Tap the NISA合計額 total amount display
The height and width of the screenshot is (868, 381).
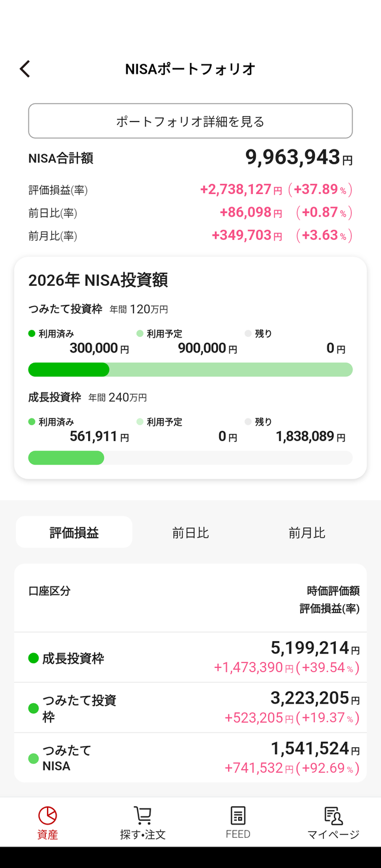point(298,157)
